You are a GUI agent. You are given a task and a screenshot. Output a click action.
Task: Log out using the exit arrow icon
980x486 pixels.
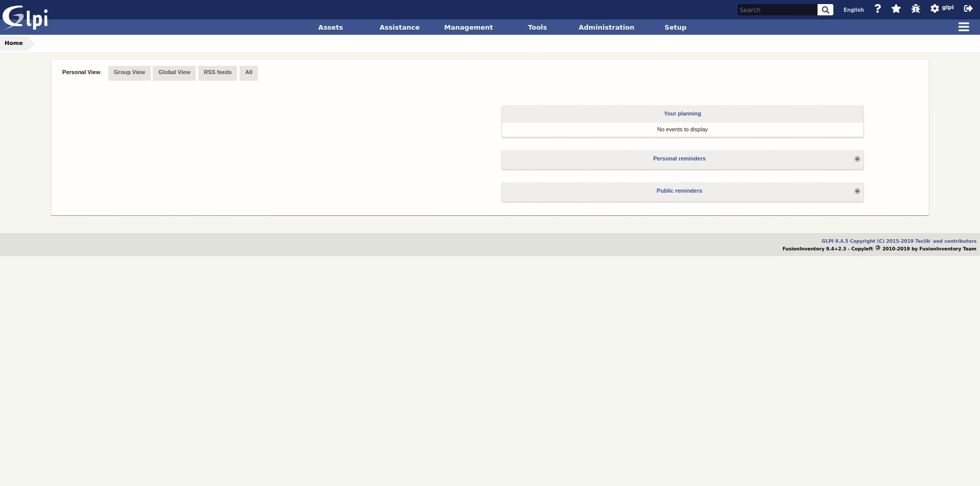tap(968, 9)
